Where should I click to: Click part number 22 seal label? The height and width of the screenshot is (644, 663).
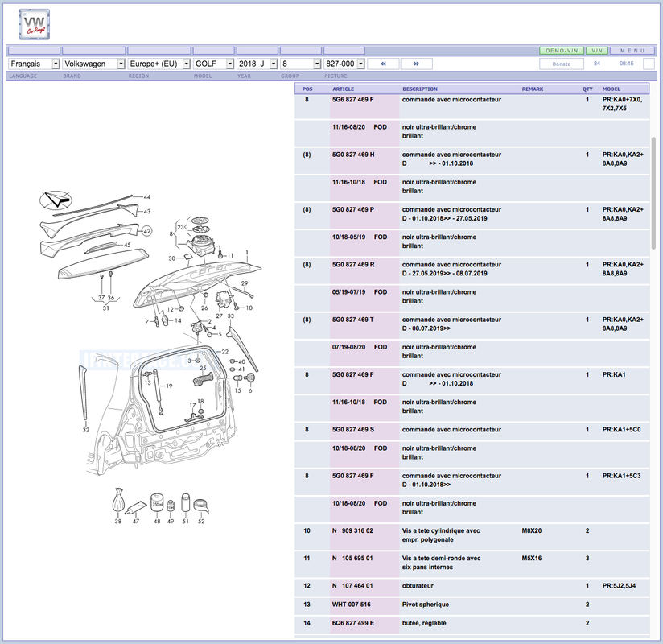[225, 352]
